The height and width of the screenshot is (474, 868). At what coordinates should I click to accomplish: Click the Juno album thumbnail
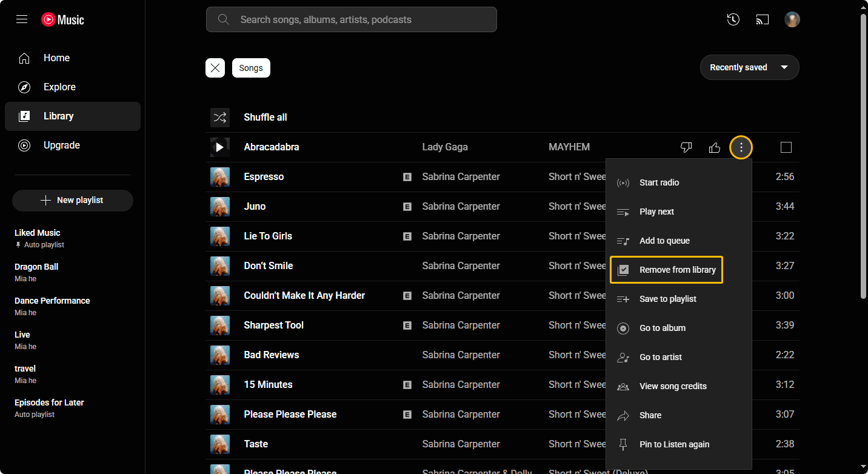click(x=220, y=207)
